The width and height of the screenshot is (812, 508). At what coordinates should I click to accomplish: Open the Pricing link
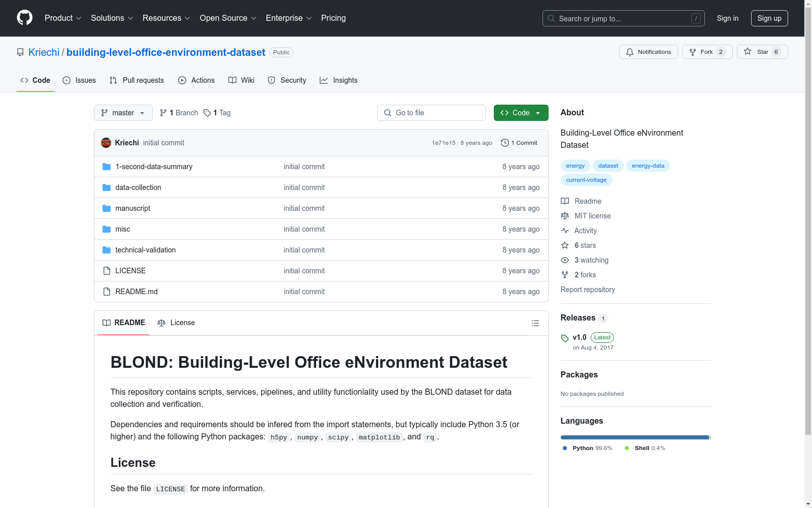tap(333, 18)
